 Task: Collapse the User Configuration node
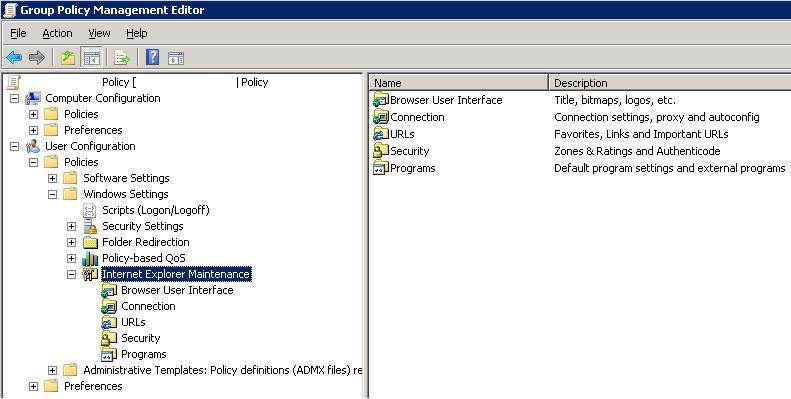pyautogui.click(x=15, y=147)
